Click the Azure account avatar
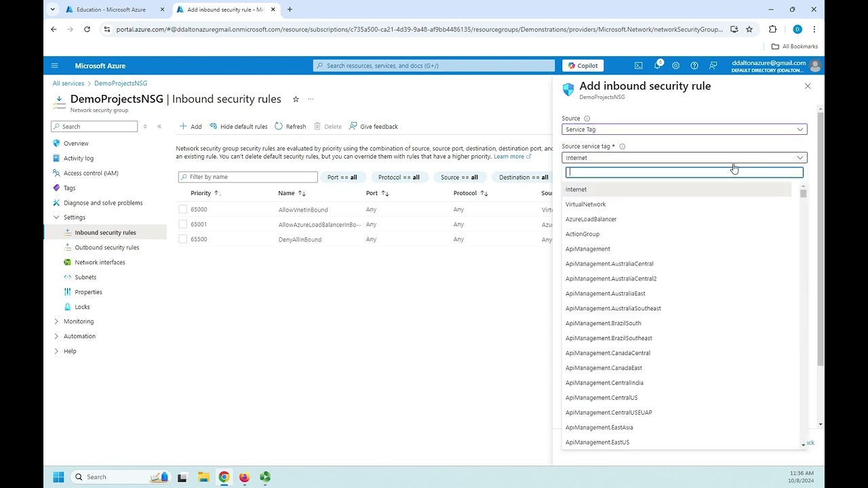Image resolution: width=868 pixels, height=488 pixels. (x=815, y=66)
